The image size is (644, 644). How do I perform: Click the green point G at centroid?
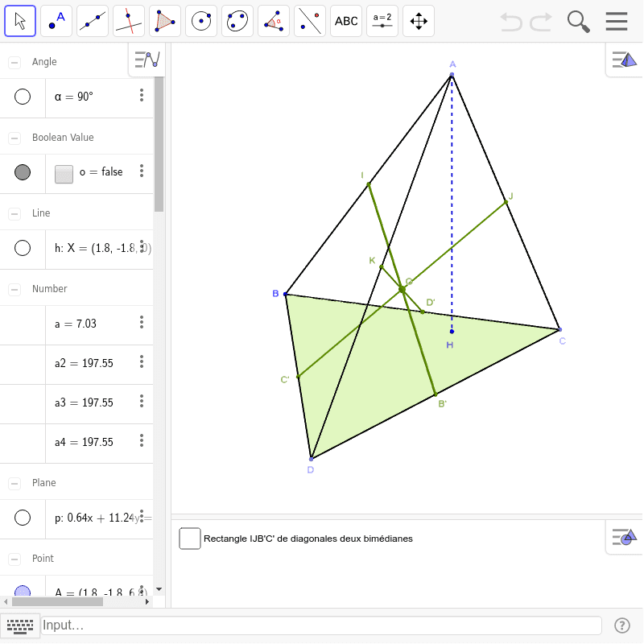(402, 290)
